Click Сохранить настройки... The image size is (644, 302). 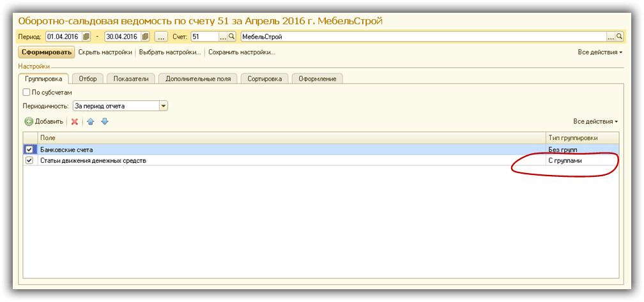click(x=241, y=52)
